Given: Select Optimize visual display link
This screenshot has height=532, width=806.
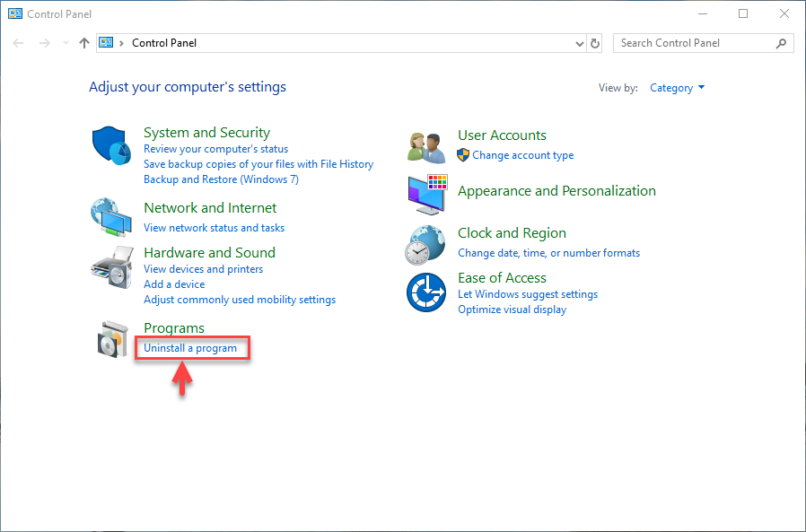Looking at the screenshot, I should 512,310.
